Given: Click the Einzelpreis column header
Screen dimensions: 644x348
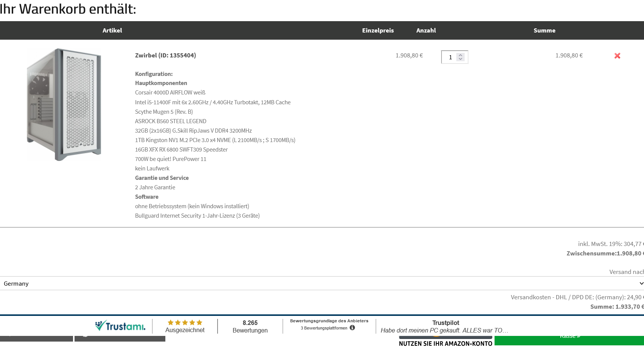Looking at the screenshot, I should pos(378,31).
